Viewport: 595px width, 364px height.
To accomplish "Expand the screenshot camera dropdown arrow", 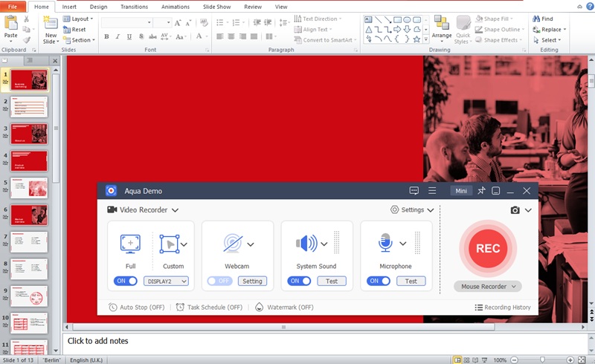I will pyautogui.click(x=528, y=210).
